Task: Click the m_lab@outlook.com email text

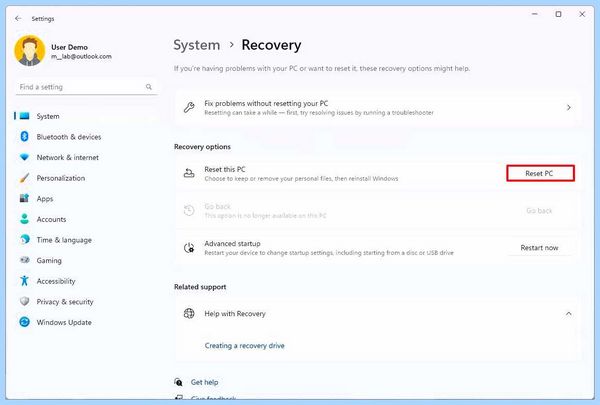Action: (x=82, y=56)
